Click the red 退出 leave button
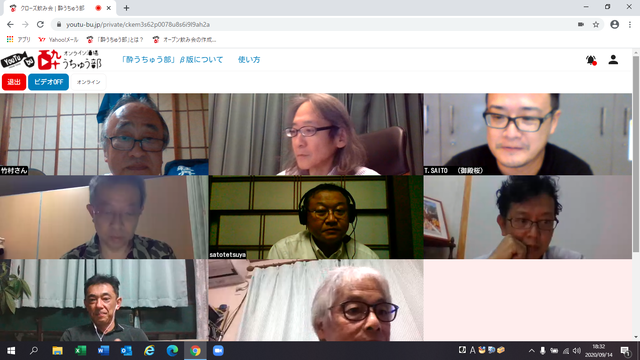This screenshot has width=640, height=360. pos(14,82)
